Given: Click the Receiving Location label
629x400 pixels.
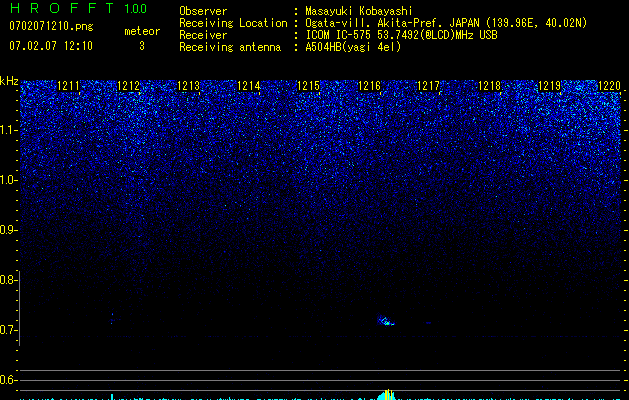Looking at the screenshot, I should [233, 23].
